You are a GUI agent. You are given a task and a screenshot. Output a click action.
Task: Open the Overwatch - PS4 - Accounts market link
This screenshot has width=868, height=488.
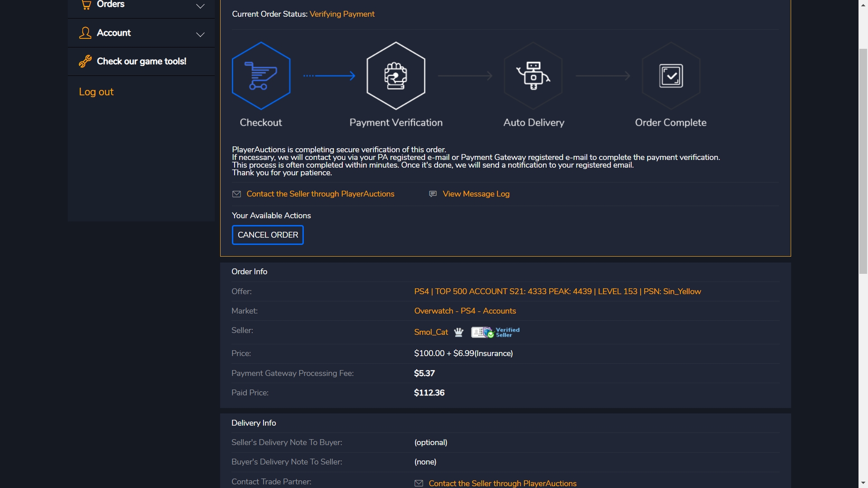point(465,311)
